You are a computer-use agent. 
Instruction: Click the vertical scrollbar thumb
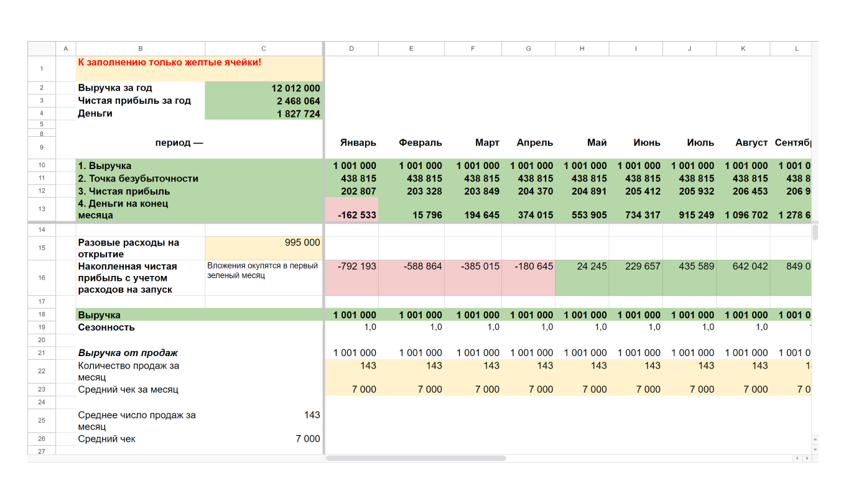pos(815,232)
